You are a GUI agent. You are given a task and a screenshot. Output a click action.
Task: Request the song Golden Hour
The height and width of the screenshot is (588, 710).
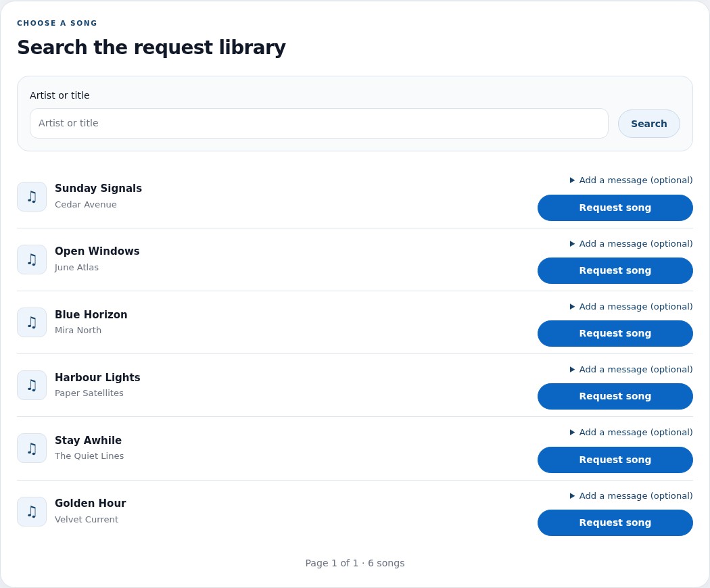pos(615,523)
